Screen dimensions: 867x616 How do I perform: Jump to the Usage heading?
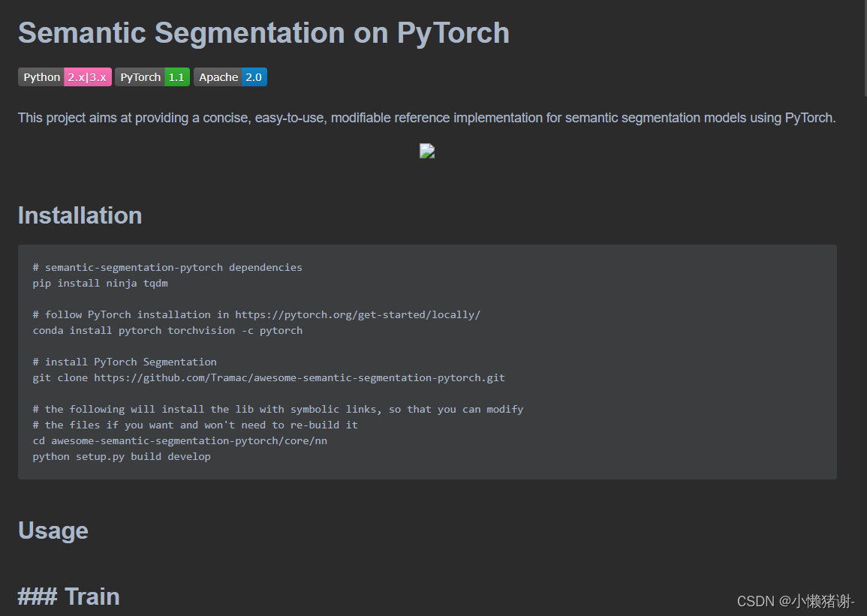click(53, 530)
